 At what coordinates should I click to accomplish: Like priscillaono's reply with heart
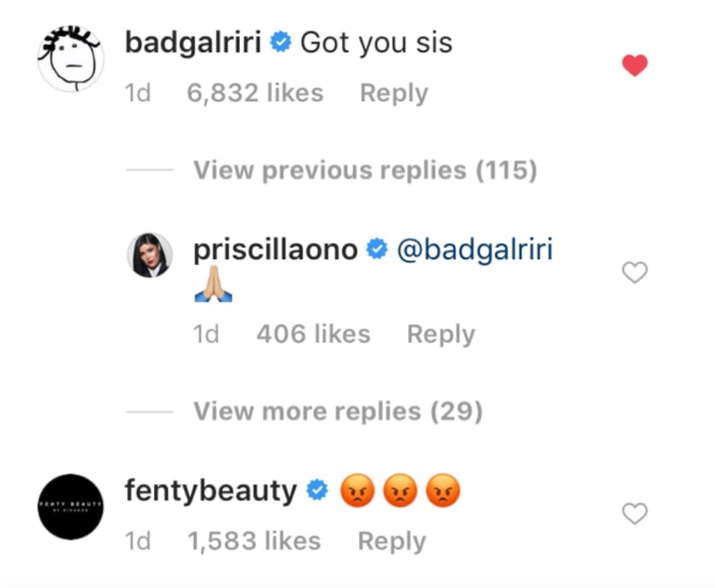634,273
